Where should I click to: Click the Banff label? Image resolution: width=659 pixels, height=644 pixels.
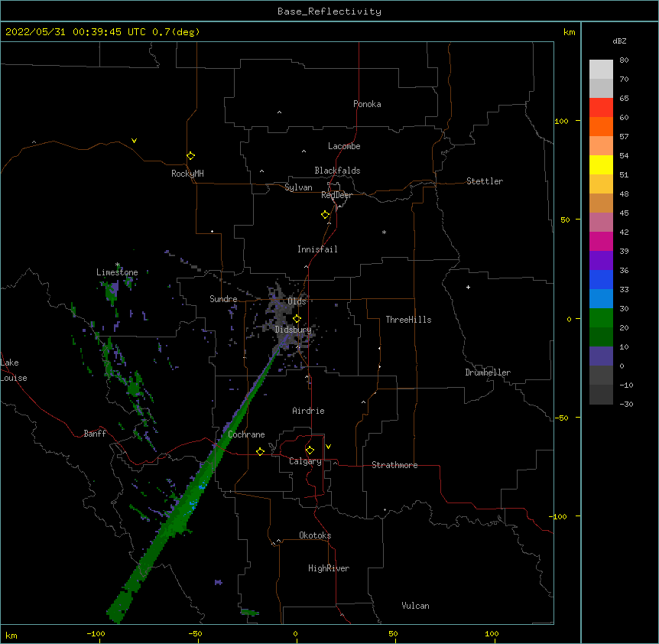tap(95, 434)
